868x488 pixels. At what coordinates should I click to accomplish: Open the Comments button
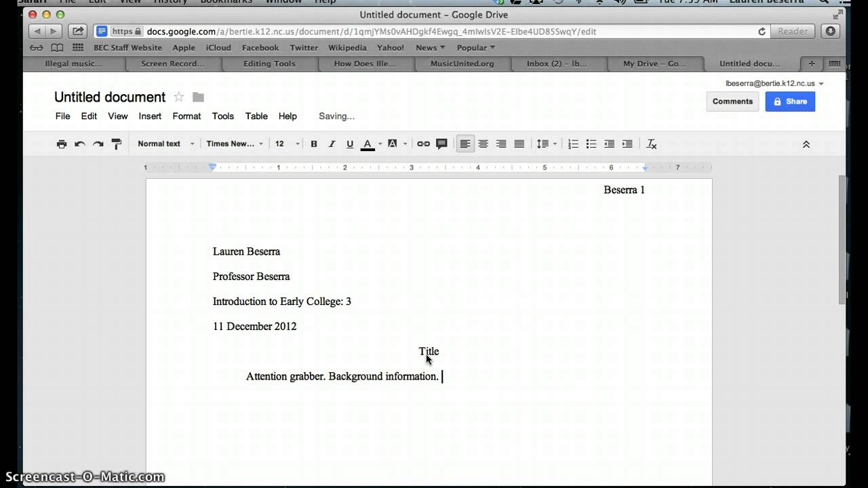732,101
